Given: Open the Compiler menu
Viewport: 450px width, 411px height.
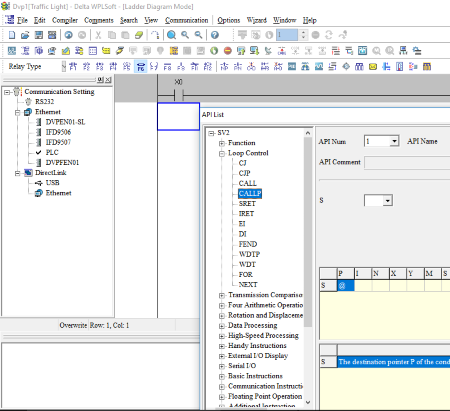Looking at the screenshot, I should 65,20.
